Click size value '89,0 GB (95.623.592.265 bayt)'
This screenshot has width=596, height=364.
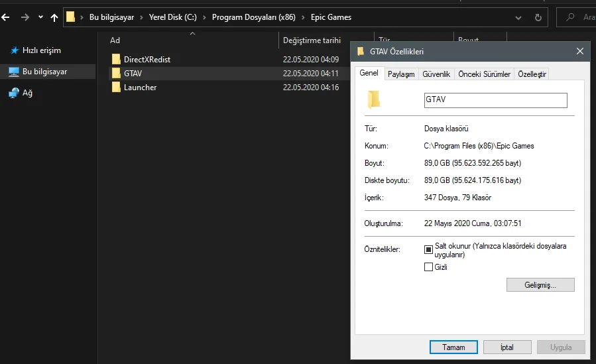pyautogui.click(x=473, y=163)
